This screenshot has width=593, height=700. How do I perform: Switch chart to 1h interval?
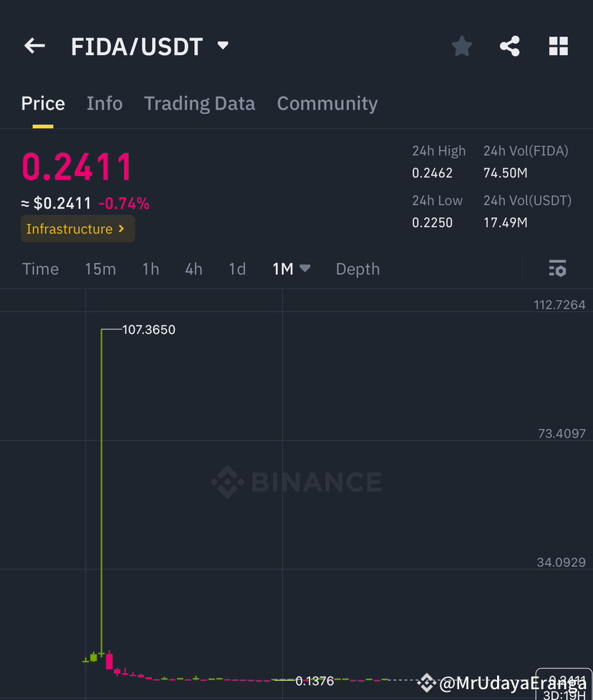150,269
